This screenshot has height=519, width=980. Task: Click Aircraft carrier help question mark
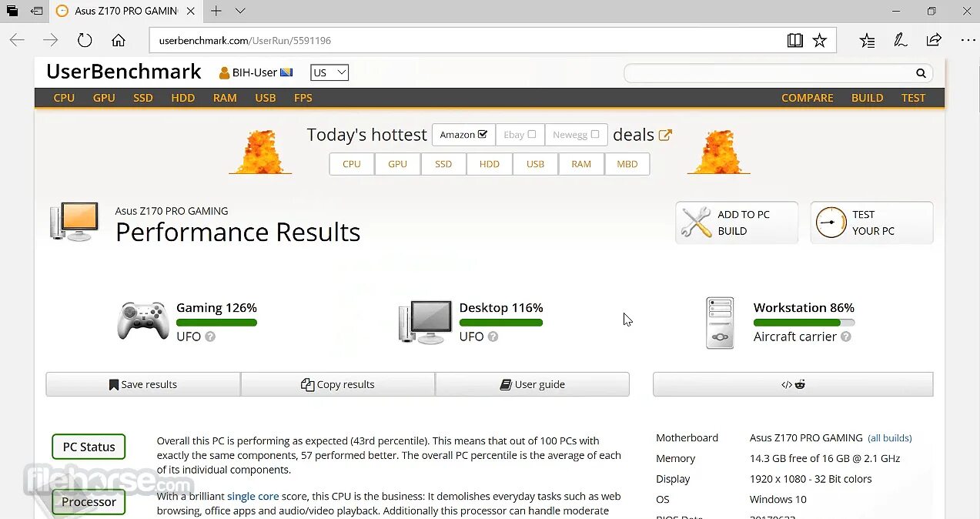click(x=846, y=337)
